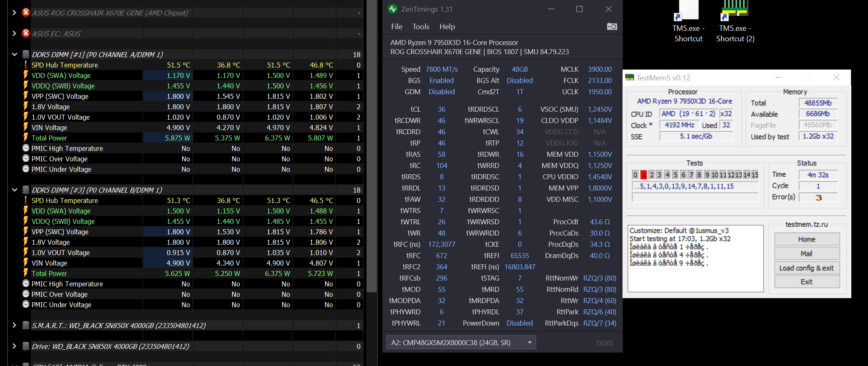Expand the S.M.A.R.T.: WD_BLACK SN850X node
Screen dimensions: 868x366
[14, 325]
